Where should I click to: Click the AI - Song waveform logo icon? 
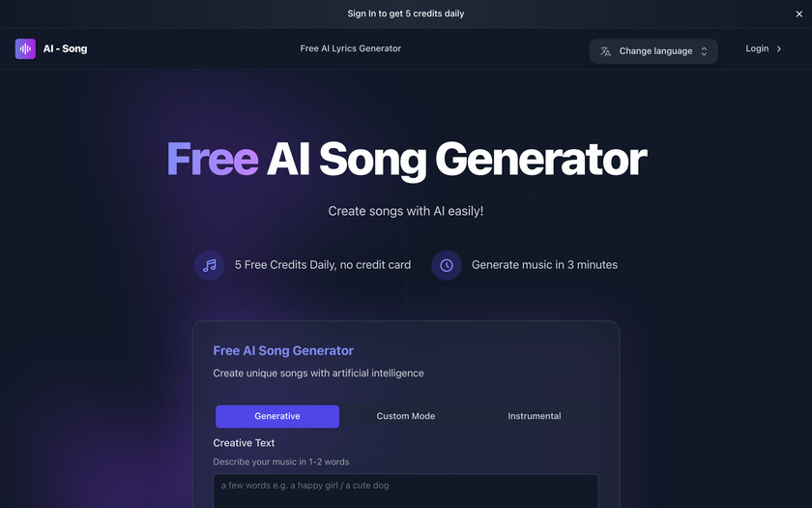25,48
